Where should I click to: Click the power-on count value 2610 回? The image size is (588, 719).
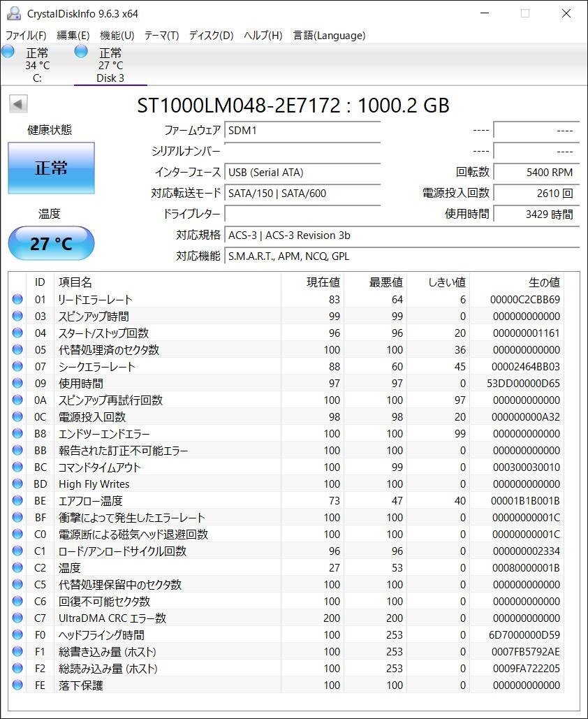click(536, 194)
